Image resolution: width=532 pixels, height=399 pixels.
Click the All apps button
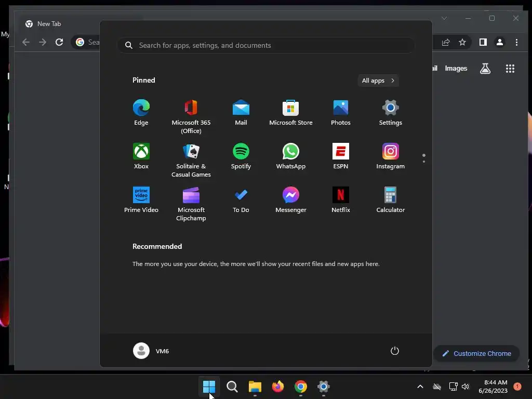(x=378, y=81)
